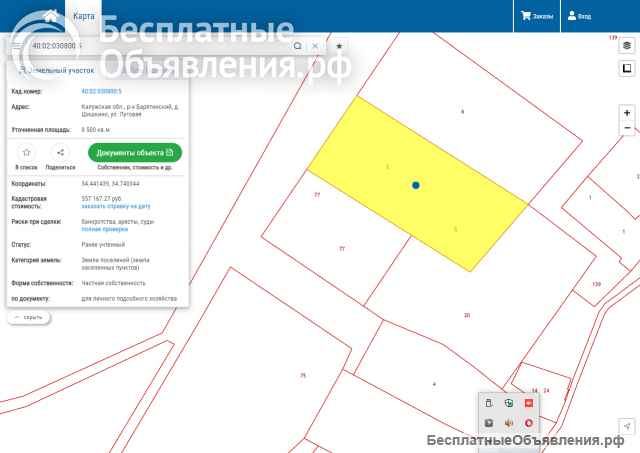The height and width of the screenshot is (453, 640).
Task: Click Документы объекта green button
Action: pyautogui.click(x=135, y=153)
